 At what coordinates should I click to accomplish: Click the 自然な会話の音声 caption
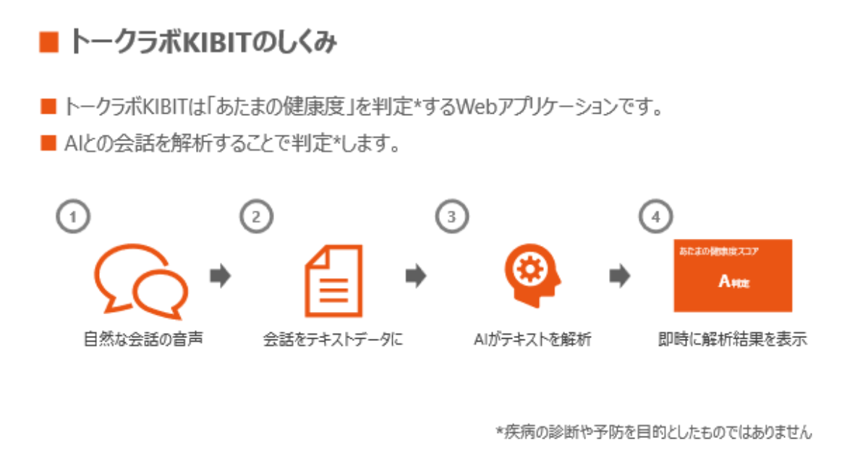(x=142, y=339)
